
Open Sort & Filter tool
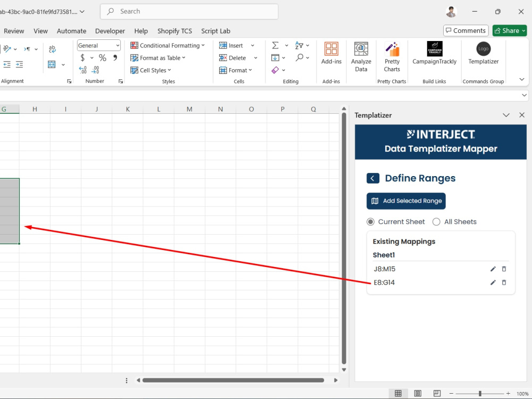click(x=299, y=45)
